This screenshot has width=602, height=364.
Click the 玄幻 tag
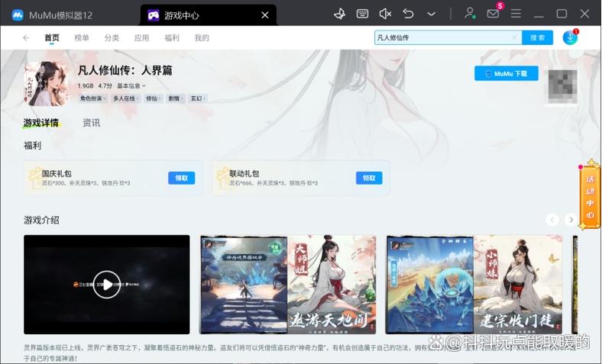pyautogui.click(x=198, y=98)
